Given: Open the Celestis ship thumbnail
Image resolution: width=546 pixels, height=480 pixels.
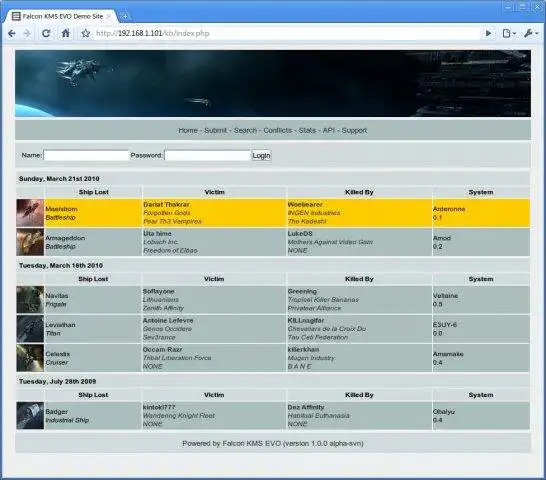Looking at the screenshot, I should point(30,358).
